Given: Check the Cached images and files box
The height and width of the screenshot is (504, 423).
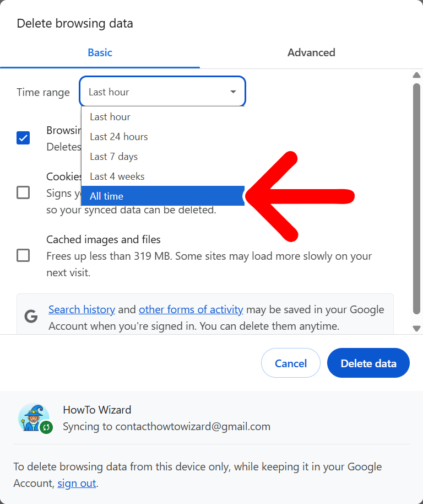Looking at the screenshot, I should (23, 255).
